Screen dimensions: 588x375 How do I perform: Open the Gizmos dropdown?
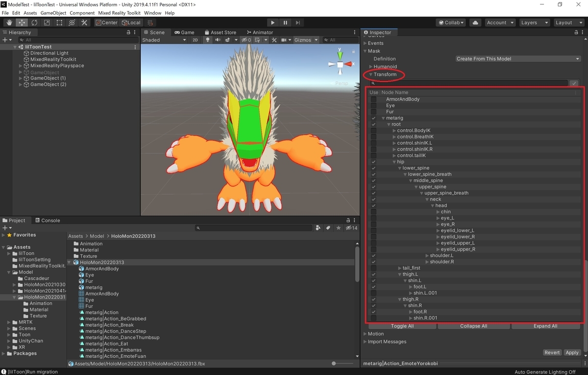(x=306, y=40)
